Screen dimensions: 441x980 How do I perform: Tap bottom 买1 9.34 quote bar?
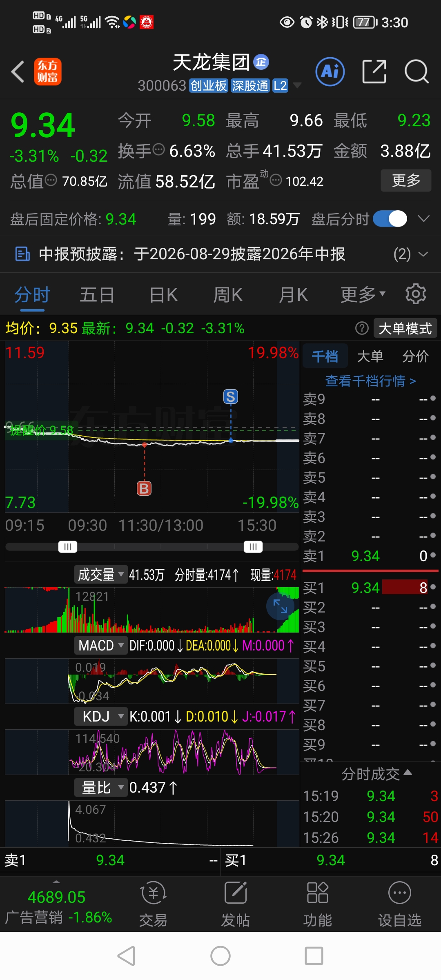[x=331, y=860]
